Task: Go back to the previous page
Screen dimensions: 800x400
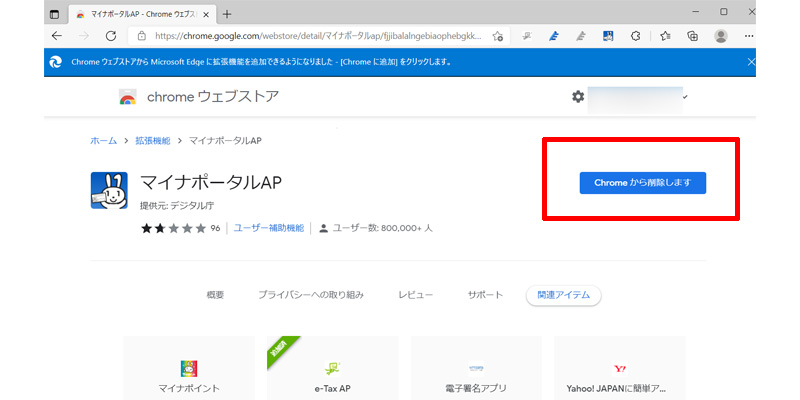Action: [57, 36]
